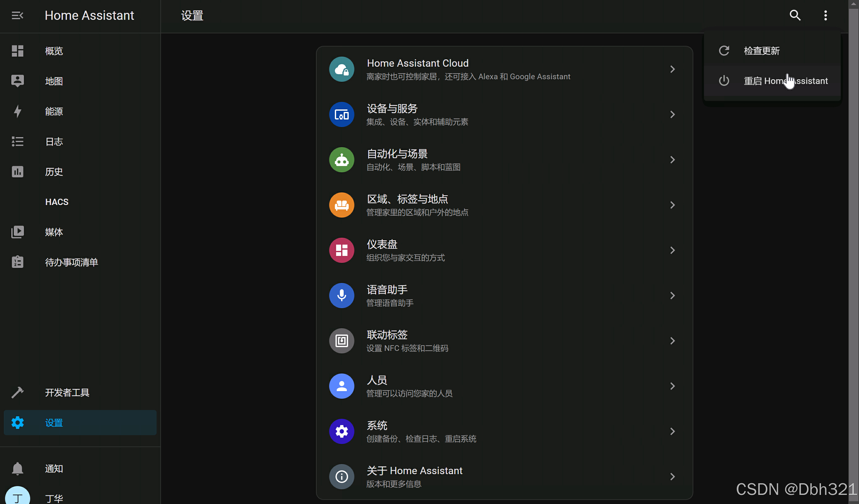Open the Home Assistant Cloud settings title

418,64
